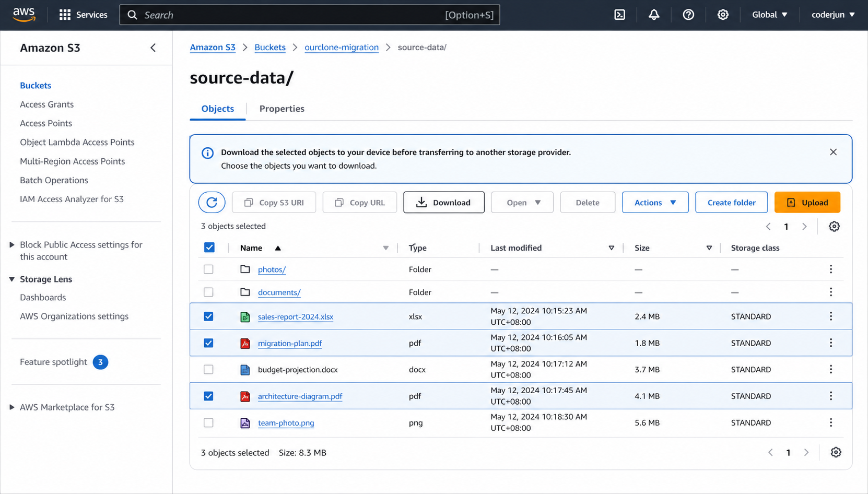The height and width of the screenshot is (494, 868).
Task: Open row actions for budget-projection.docx
Action: click(x=831, y=369)
